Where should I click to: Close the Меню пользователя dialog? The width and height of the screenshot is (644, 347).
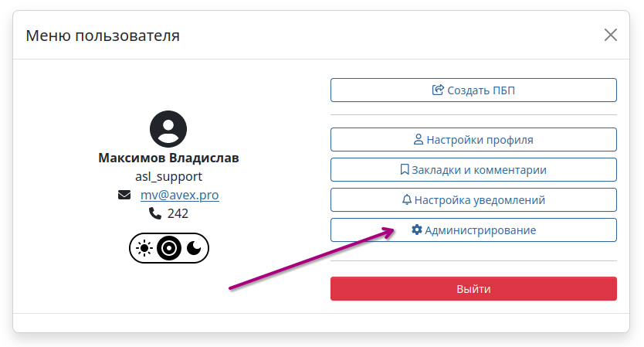(x=611, y=35)
